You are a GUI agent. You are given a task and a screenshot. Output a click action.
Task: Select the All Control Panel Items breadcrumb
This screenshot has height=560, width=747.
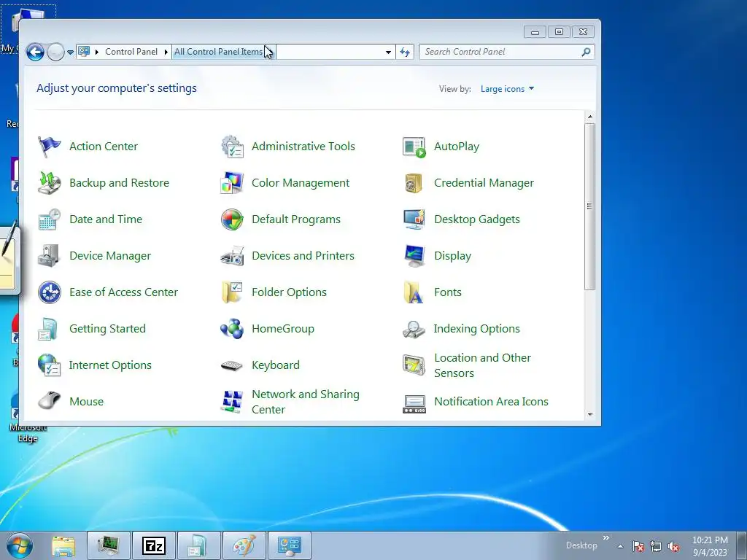219,52
